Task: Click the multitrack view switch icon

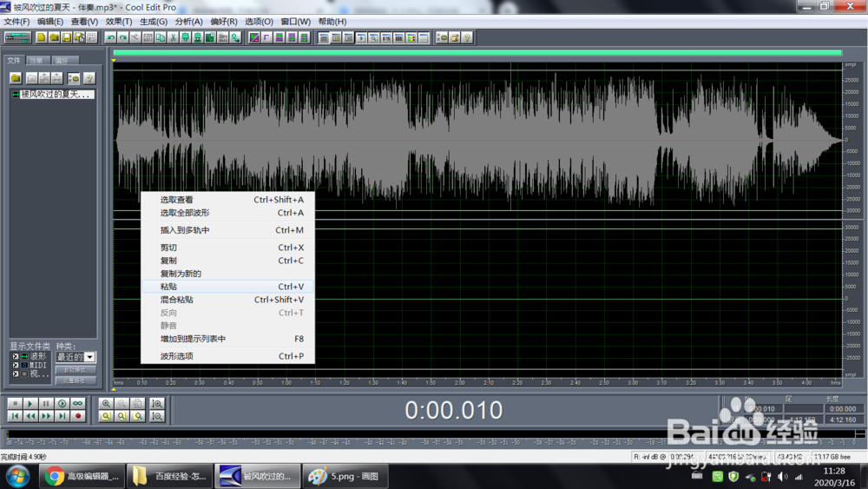Action: [17, 37]
